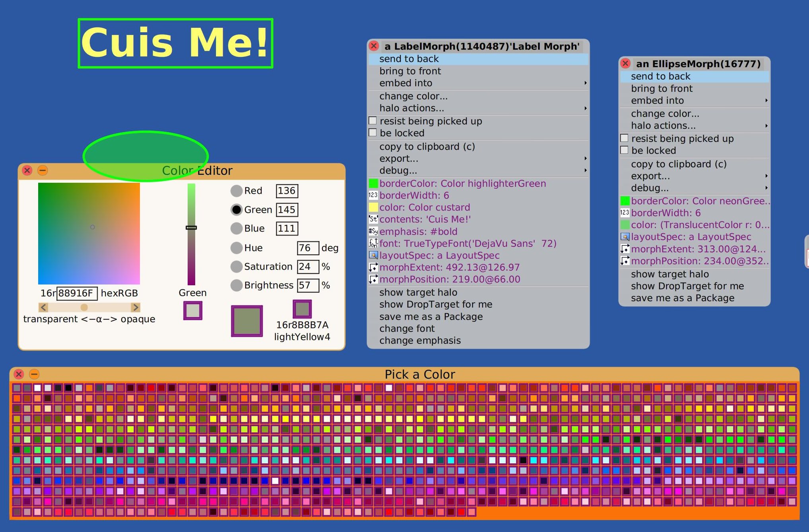The width and height of the screenshot is (809, 532).
Task: Select 'change font' menu entry
Action: [407, 329]
